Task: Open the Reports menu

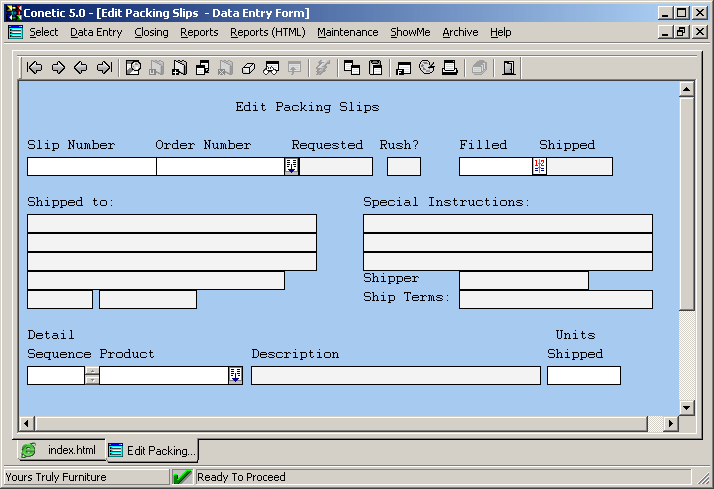Action: click(x=199, y=32)
